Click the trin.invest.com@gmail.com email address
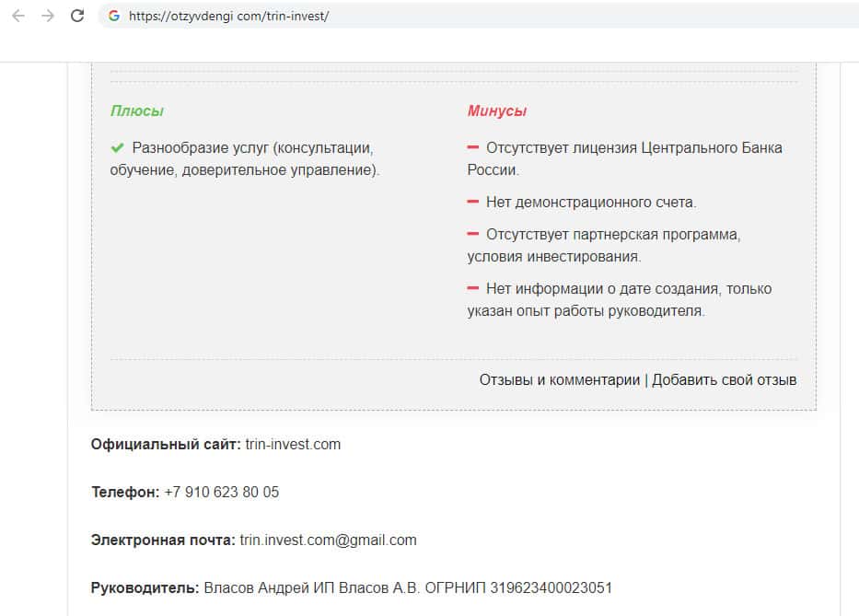859x616 pixels. (x=328, y=540)
